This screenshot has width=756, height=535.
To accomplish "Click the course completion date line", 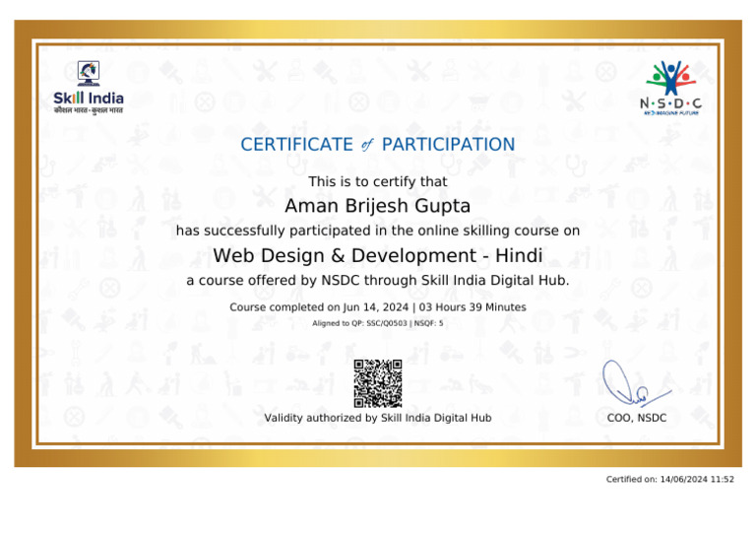I will click(x=378, y=307).
